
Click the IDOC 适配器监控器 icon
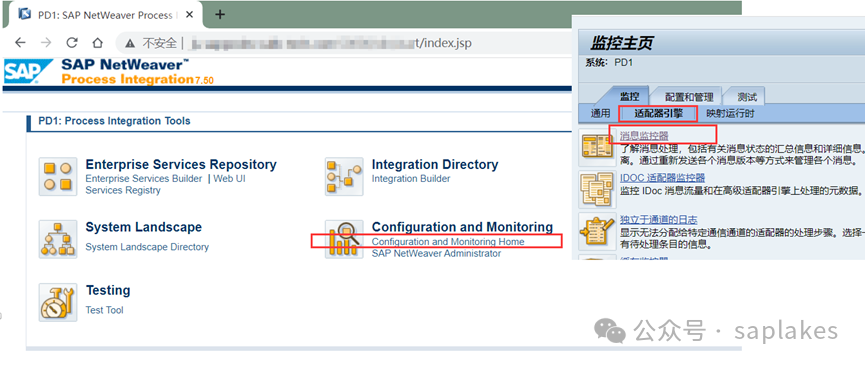pos(597,189)
